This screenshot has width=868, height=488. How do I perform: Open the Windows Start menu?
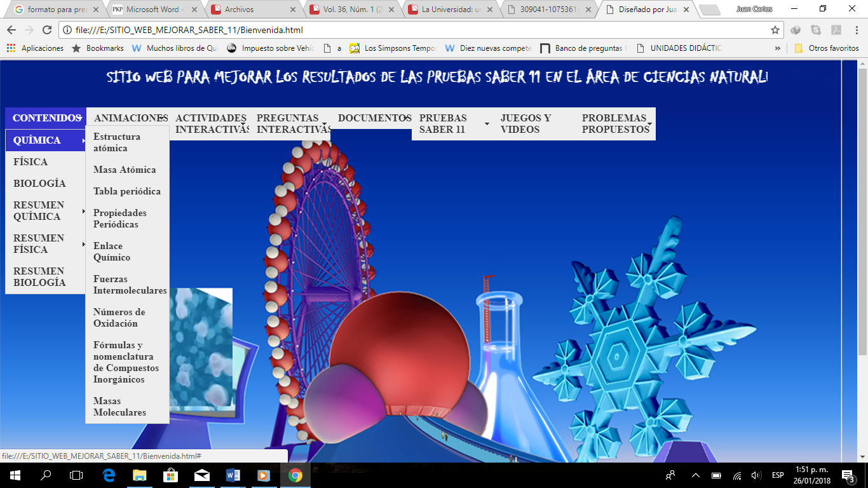(x=15, y=475)
